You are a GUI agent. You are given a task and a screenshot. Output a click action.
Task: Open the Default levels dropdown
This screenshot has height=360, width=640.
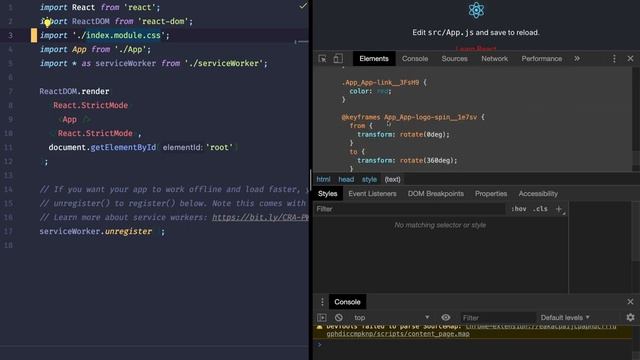(x=565, y=318)
